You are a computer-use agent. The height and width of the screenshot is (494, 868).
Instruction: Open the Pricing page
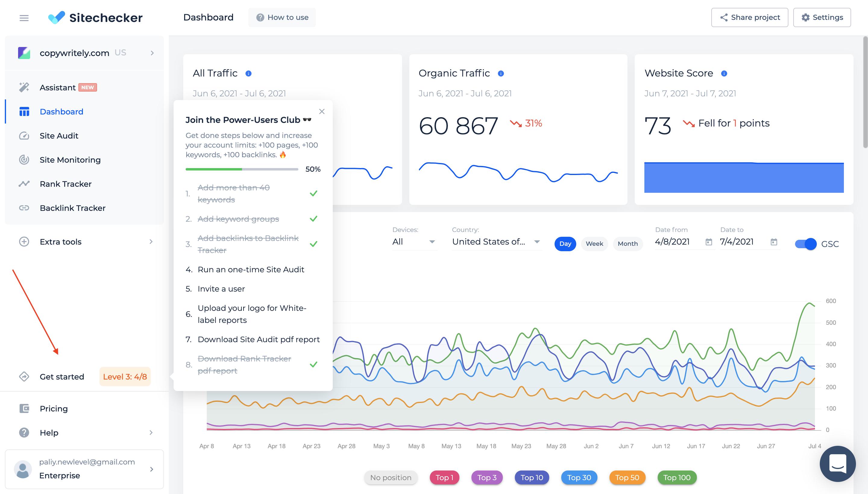pos(84,408)
